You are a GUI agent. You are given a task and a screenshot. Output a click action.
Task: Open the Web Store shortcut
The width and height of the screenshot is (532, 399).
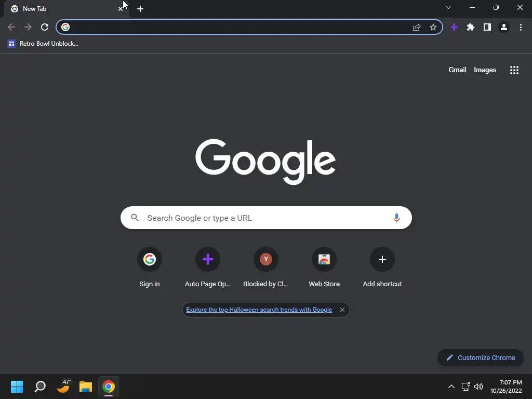pos(324,268)
